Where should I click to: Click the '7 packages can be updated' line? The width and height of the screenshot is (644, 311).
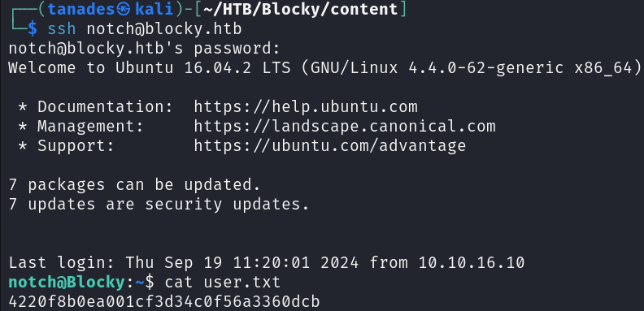(135, 185)
